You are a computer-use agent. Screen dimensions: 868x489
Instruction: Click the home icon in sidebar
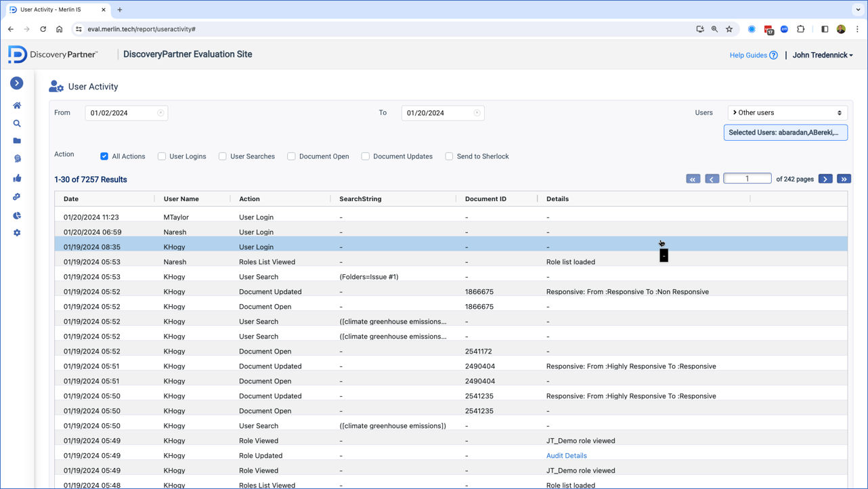click(17, 106)
